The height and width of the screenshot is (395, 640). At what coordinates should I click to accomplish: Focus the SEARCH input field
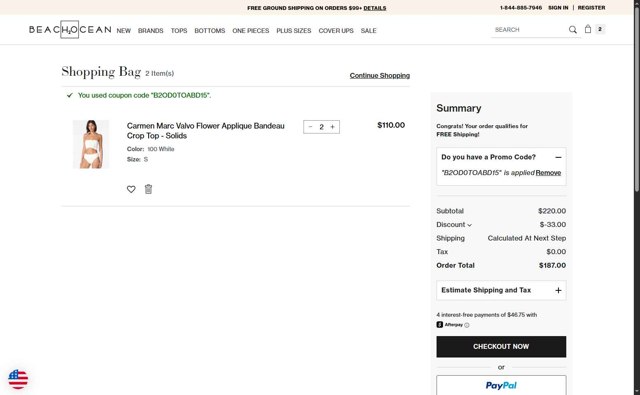529,30
